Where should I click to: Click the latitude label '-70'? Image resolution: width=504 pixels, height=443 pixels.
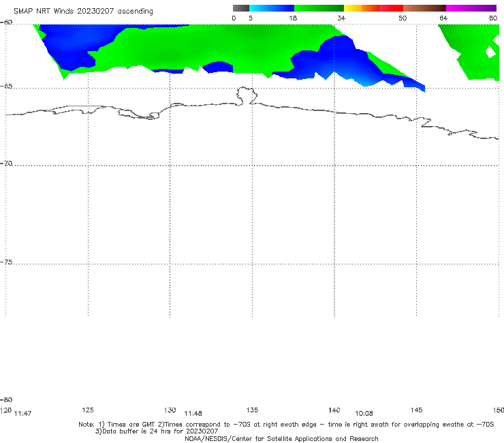(x=6, y=164)
